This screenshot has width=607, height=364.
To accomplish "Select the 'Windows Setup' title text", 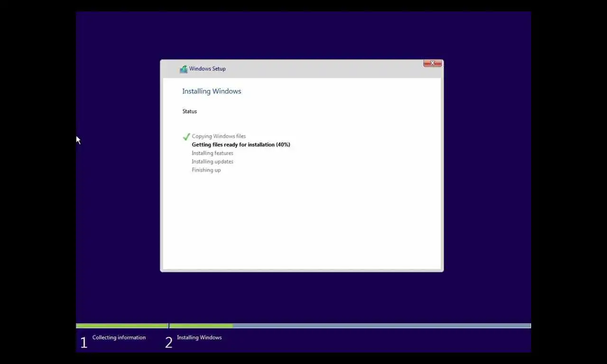I will click(207, 69).
